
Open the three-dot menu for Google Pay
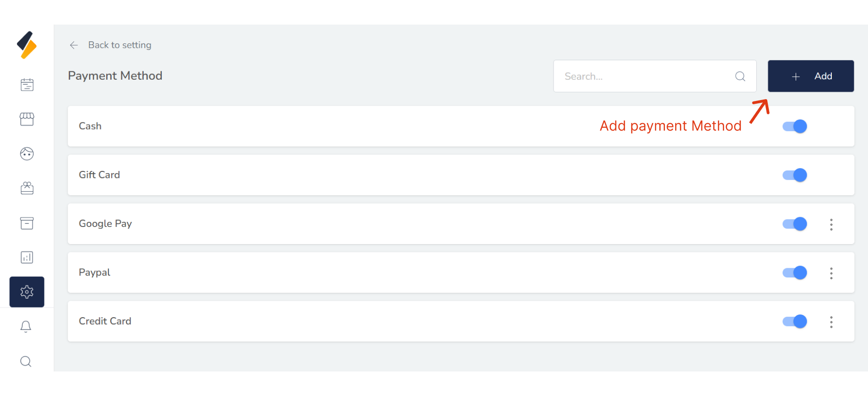tap(831, 224)
